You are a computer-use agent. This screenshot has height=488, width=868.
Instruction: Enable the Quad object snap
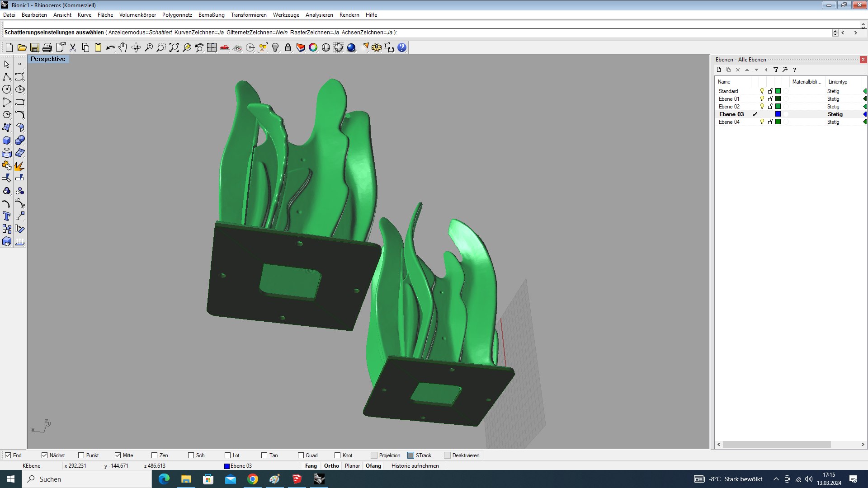pyautogui.click(x=301, y=455)
